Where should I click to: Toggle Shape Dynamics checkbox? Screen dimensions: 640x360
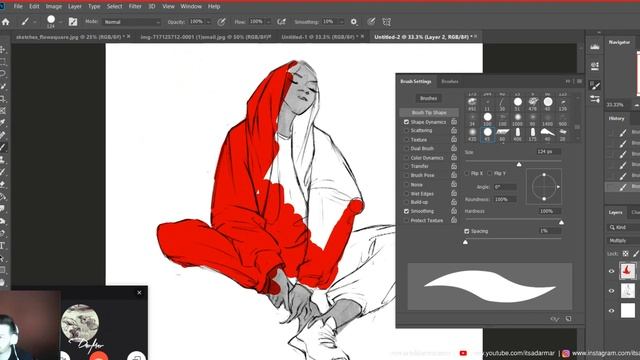click(406, 122)
